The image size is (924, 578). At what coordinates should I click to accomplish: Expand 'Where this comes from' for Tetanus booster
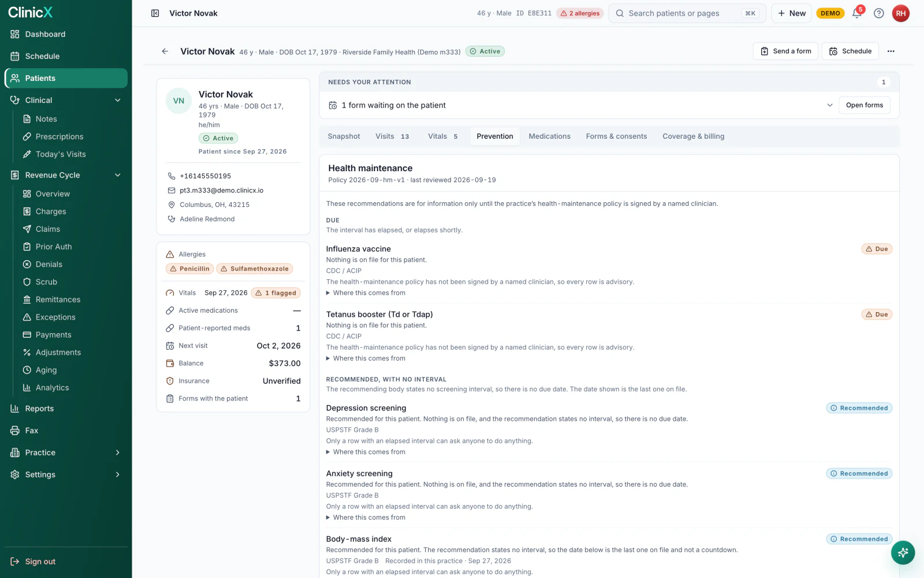coord(366,358)
